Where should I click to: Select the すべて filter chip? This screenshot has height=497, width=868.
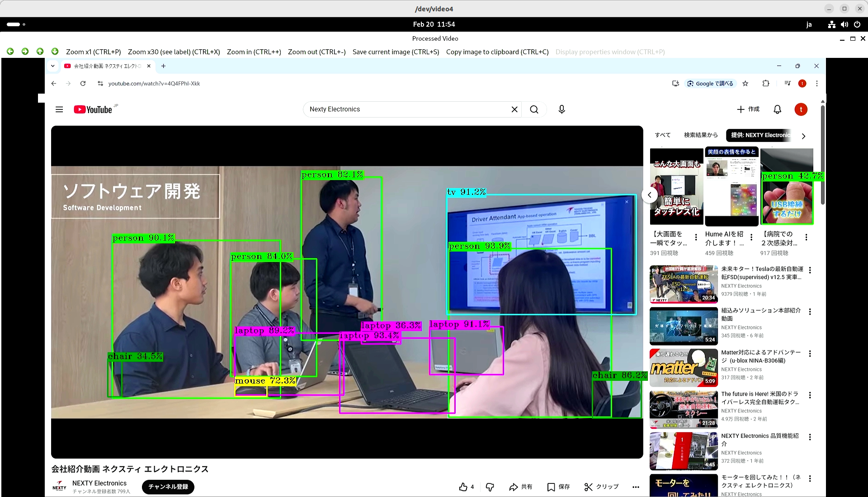click(x=663, y=135)
